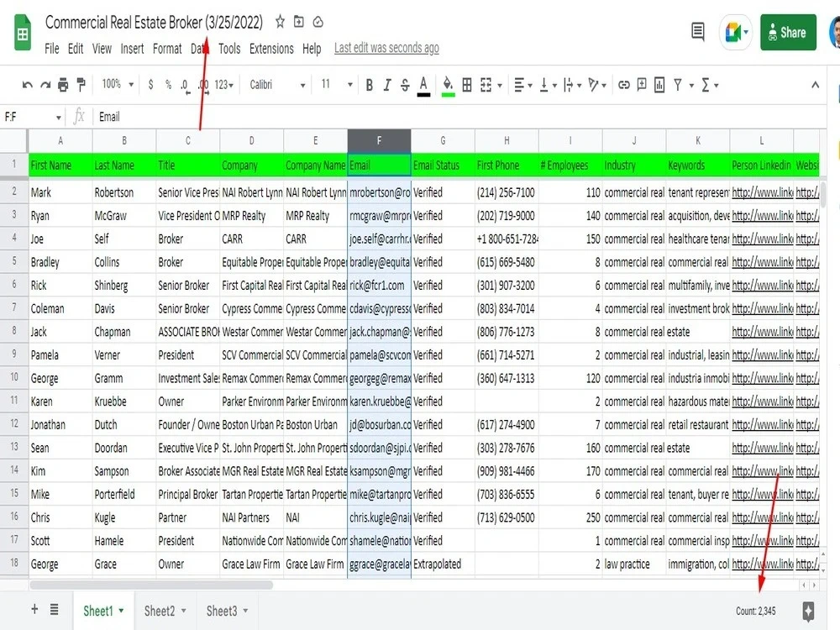Viewport: 840px width, 630px height.
Task: Expand the Name box F:F dropdown
Action: tap(59, 118)
